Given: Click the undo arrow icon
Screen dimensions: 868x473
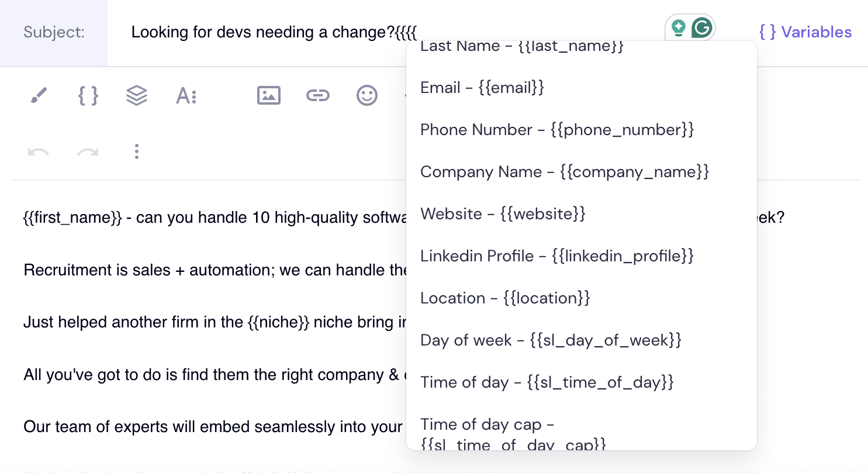Looking at the screenshot, I should pos(39,152).
